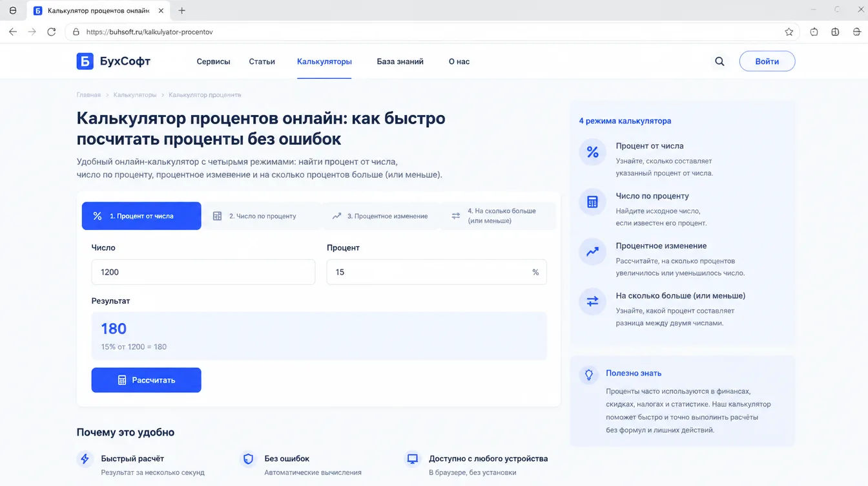
Task: Click the monitor icon for Доступно с любого устройства
Action: tap(412, 459)
